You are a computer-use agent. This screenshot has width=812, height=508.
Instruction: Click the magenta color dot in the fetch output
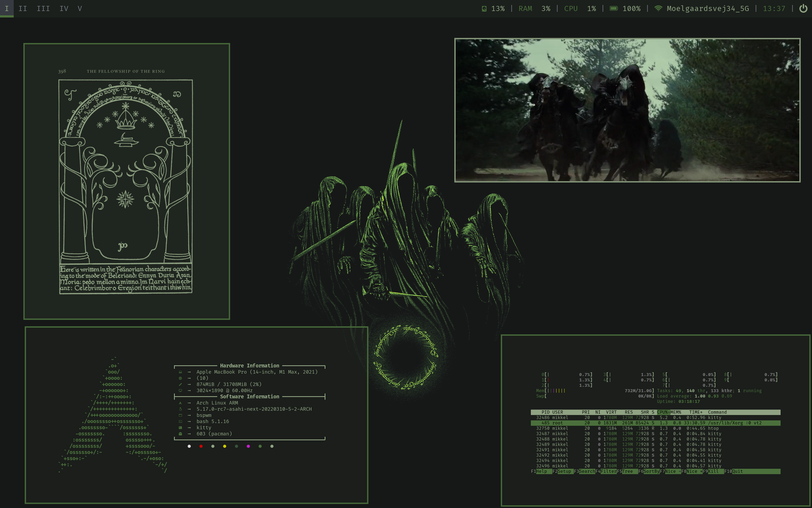coord(248,446)
